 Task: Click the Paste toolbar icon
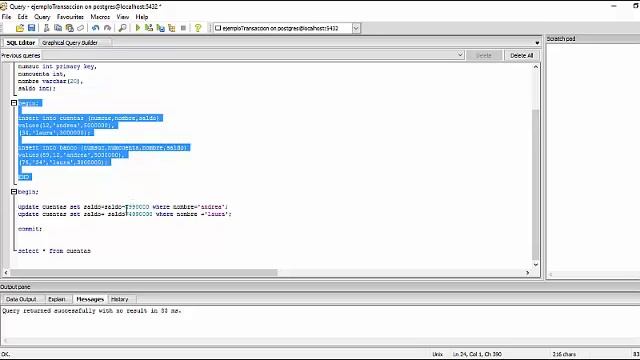click(x=69, y=28)
